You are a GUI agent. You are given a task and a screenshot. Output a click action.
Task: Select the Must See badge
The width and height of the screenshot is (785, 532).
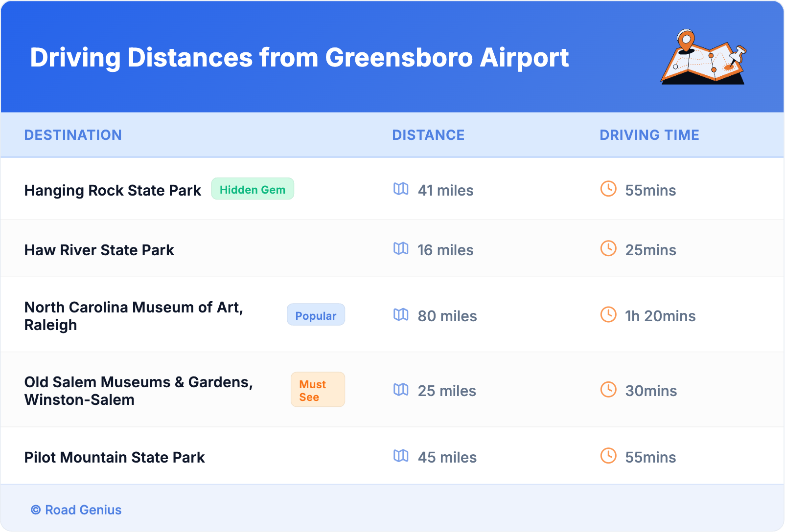click(318, 390)
